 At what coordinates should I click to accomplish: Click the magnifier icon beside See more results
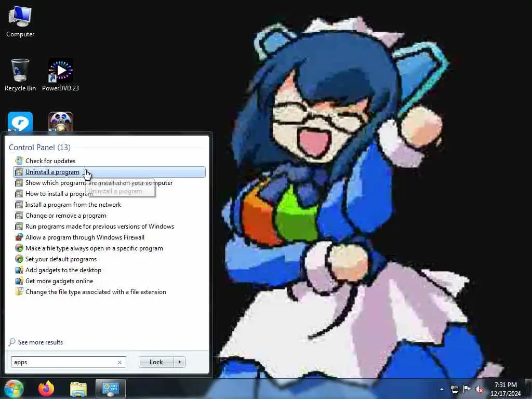[x=12, y=342]
